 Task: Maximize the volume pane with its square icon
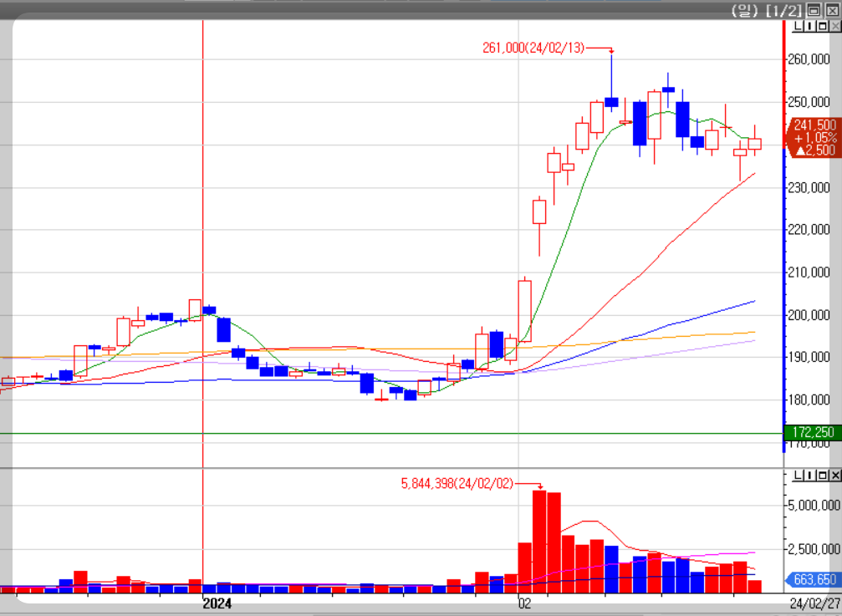pos(823,476)
